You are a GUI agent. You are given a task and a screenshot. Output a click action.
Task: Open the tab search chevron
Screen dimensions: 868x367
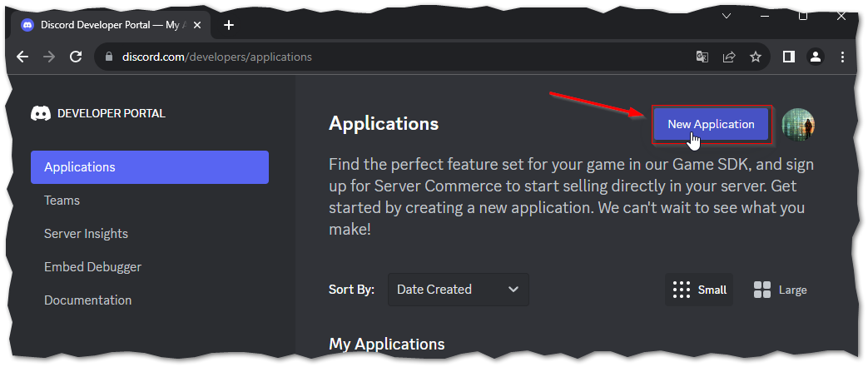tap(727, 16)
